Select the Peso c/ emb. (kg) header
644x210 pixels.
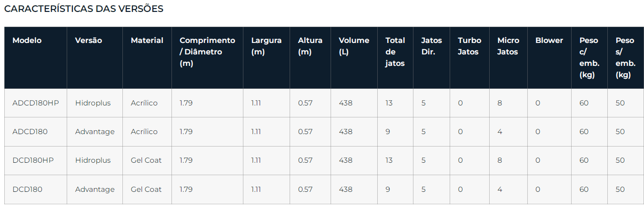tap(589, 58)
